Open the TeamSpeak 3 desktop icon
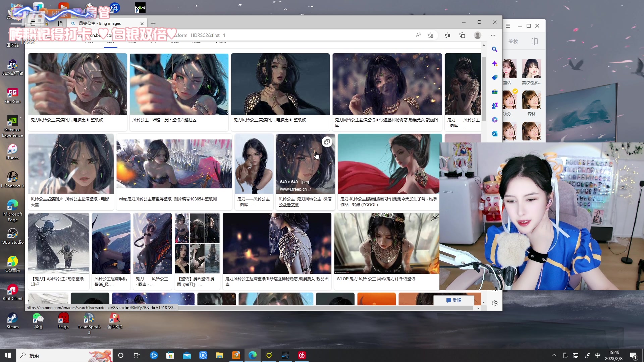Image resolution: width=644 pixels, height=362 pixels. pos(89,323)
